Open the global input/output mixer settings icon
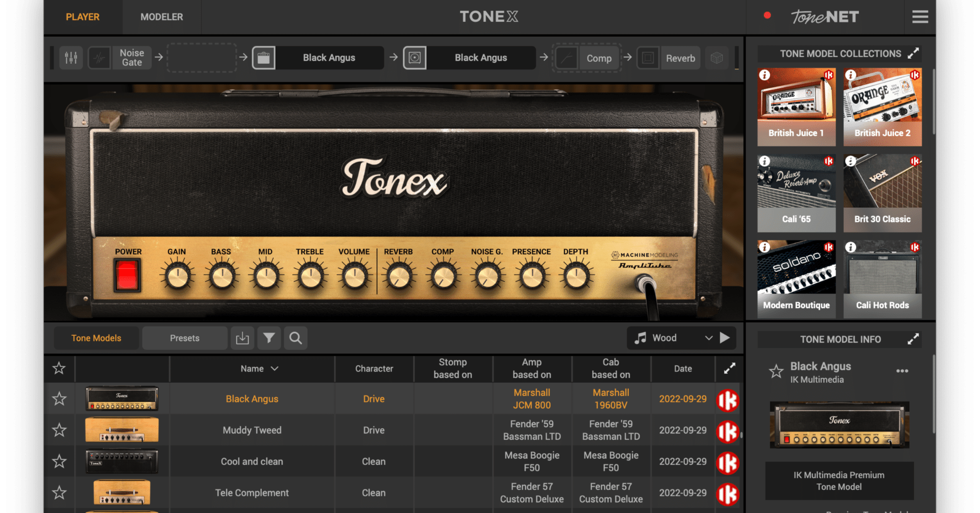Image resolution: width=980 pixels, height=513 pixels. 70,58
